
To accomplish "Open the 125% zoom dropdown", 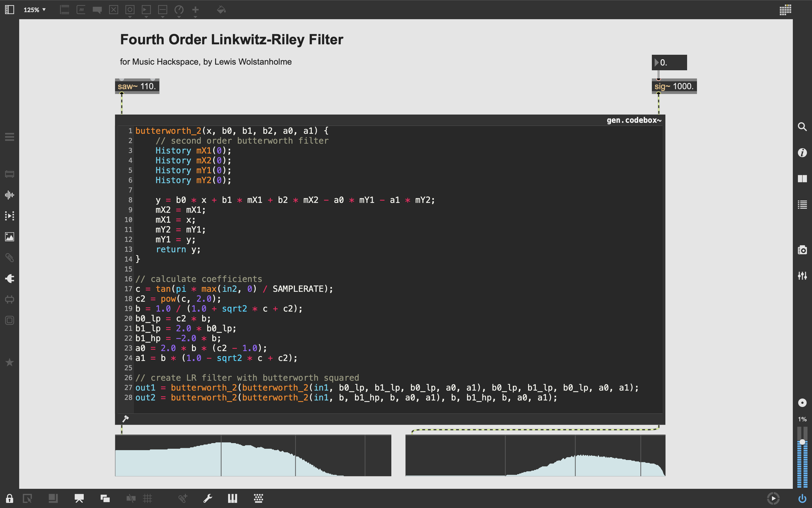I will (35, 9).
